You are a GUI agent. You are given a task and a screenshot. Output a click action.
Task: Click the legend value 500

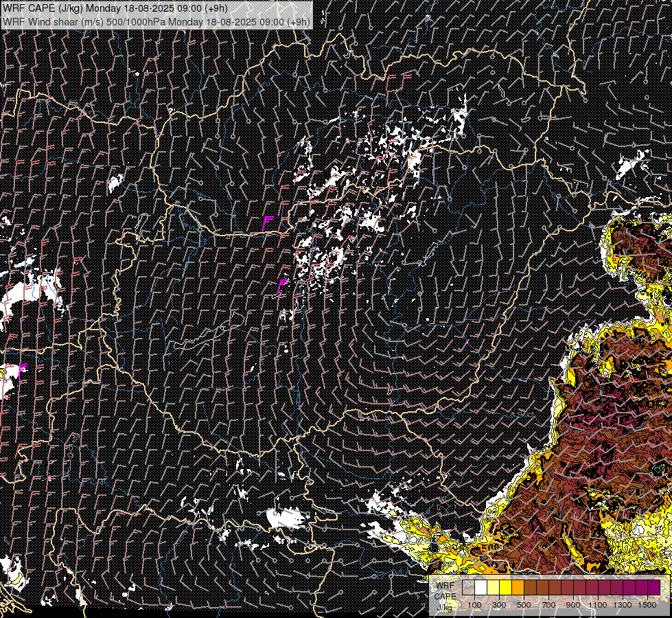pos(524,605)
